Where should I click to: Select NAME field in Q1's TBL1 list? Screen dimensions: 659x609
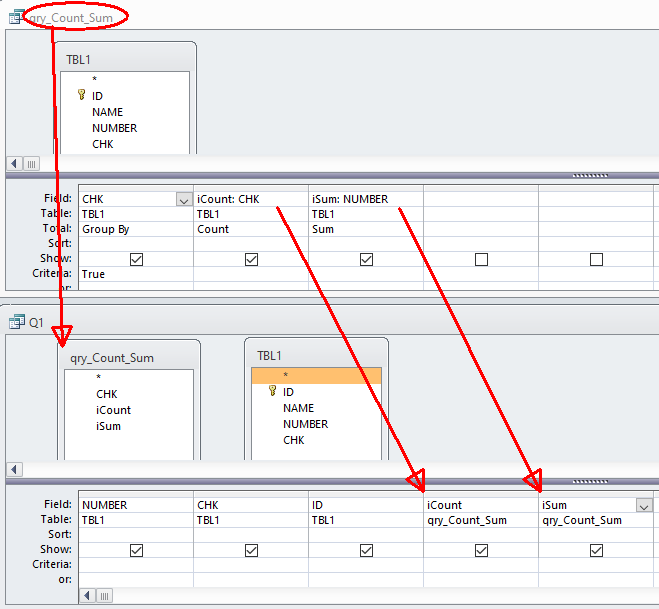point(316,408)
